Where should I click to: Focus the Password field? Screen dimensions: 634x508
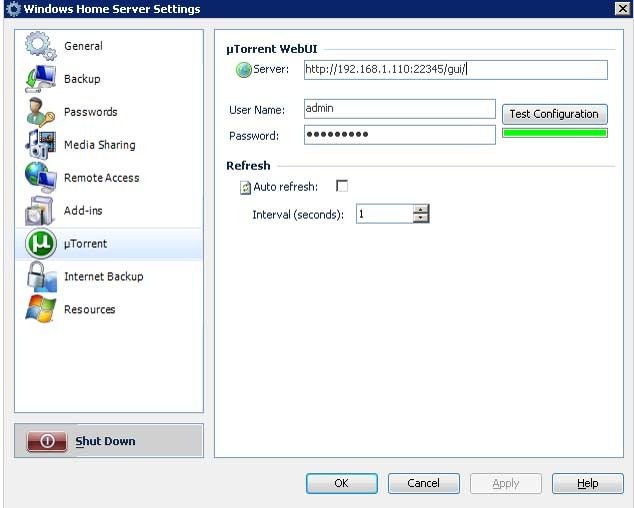point(399,135)
